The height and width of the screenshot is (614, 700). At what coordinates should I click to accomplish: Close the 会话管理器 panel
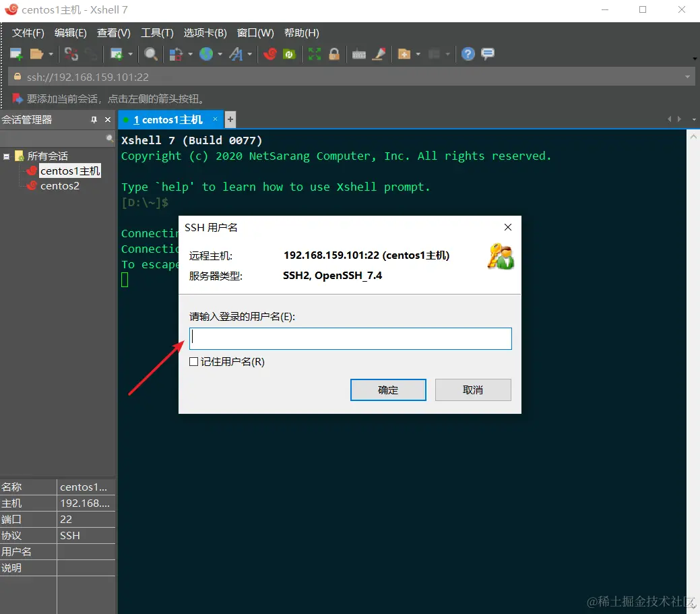pyautogui.click(x=108, y=120)
